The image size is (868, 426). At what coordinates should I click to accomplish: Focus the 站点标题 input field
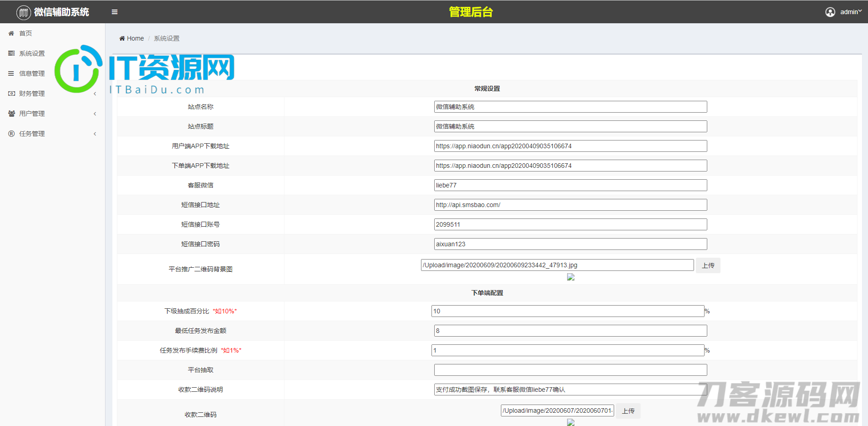570,126
